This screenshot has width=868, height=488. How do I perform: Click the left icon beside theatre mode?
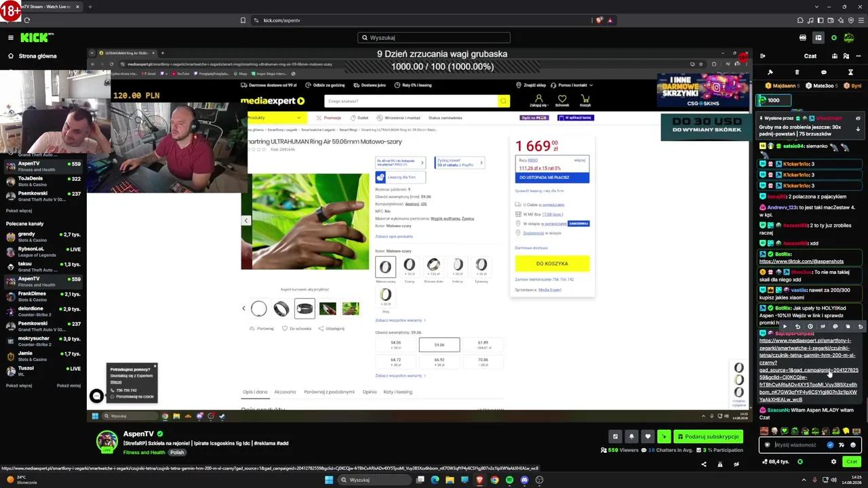(x=803, y=38)
